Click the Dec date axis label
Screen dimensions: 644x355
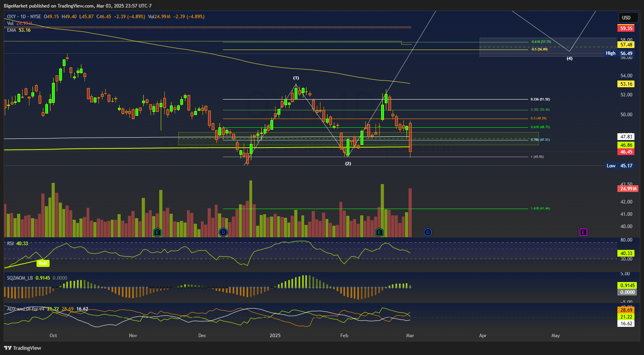coord(202,336)
